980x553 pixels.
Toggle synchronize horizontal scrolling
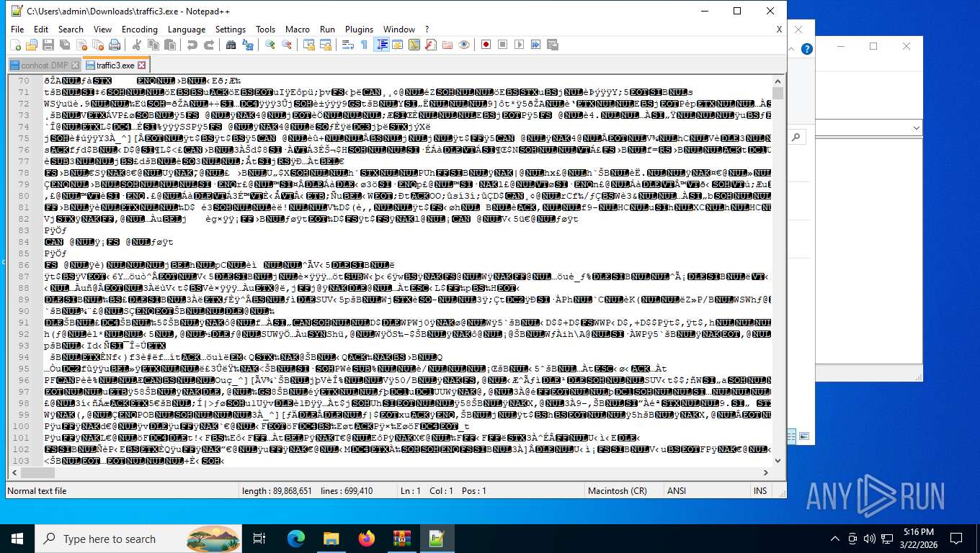click(x=325, y=45)
